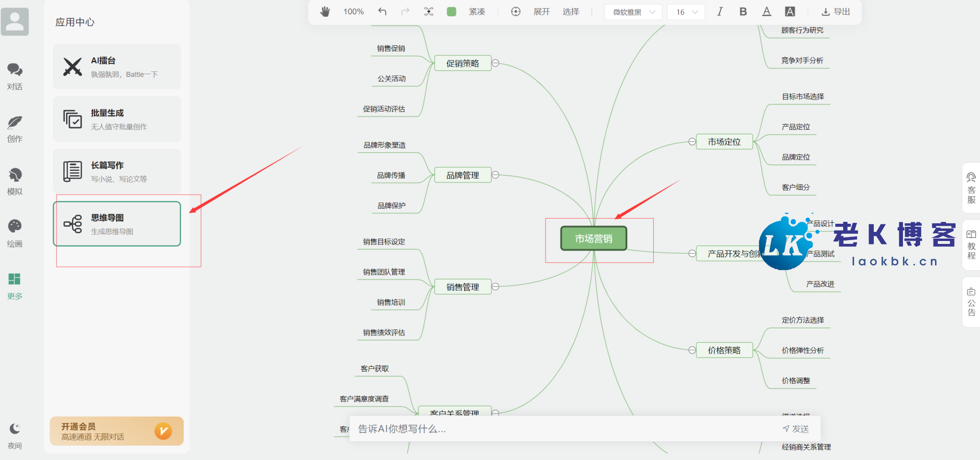Viewport: 980px width, 460px height.
Task: Select the hand pan tool
Action: tap(325, 12)
